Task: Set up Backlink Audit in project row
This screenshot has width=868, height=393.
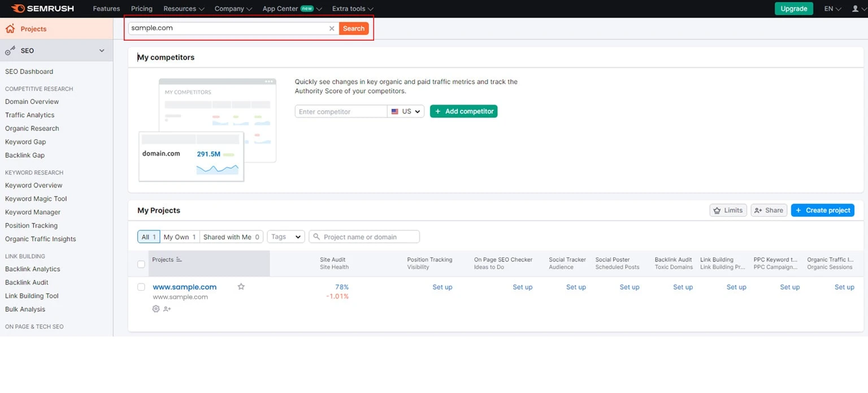Action: coord(683,287)
